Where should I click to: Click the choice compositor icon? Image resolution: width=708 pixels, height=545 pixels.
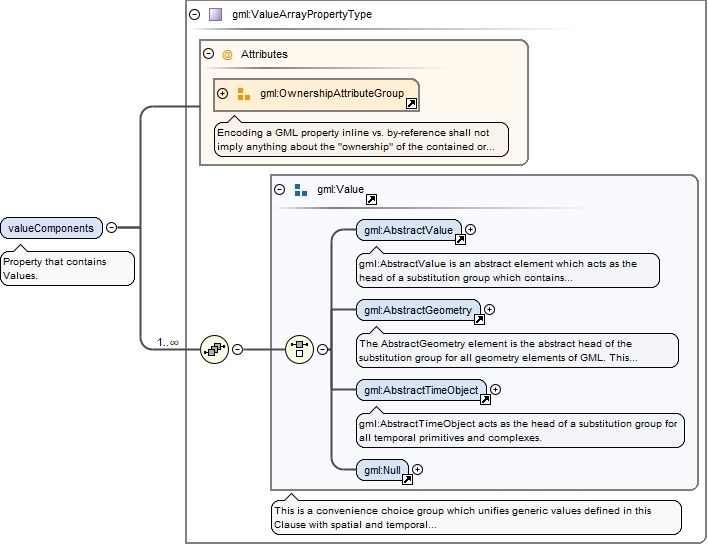299,349
